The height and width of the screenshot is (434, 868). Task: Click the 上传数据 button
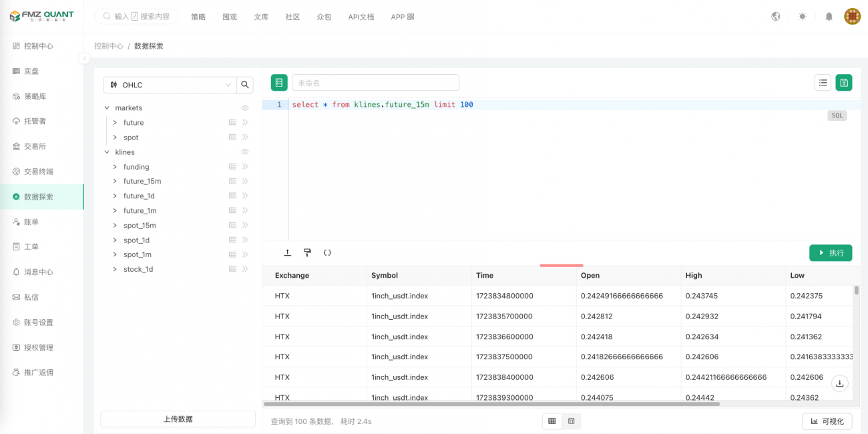[x=178, y=419]
